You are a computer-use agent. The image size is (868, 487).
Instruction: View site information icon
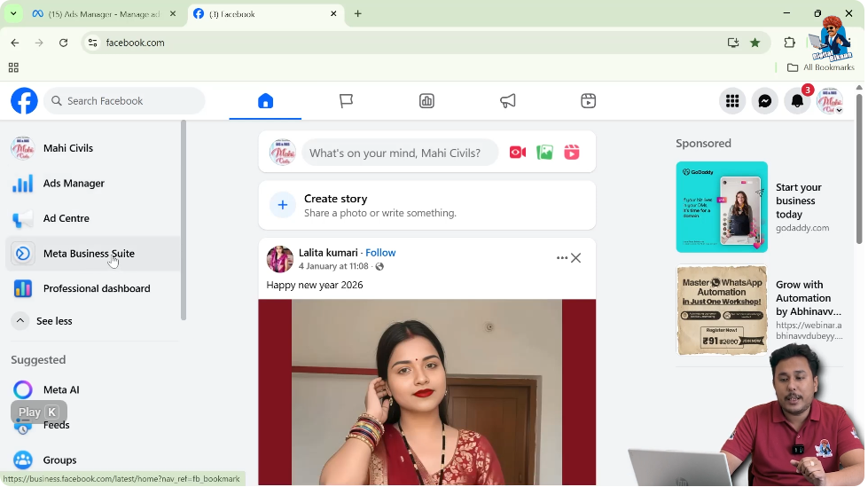pos(93,43)
